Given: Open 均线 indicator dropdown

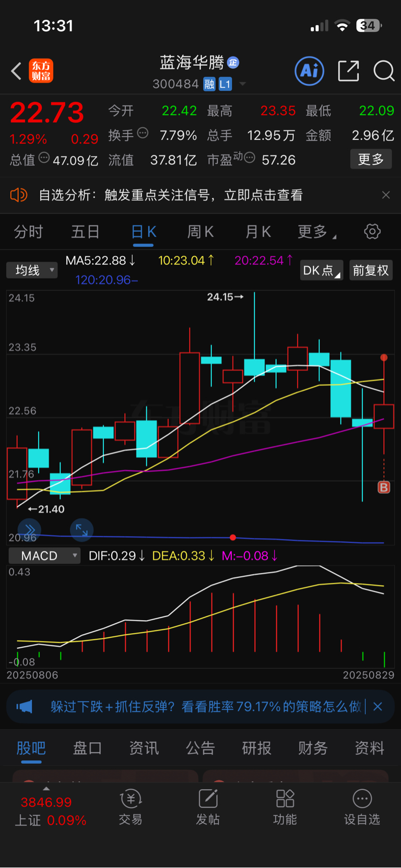Looking at the screenshot, I should [32, 270].
